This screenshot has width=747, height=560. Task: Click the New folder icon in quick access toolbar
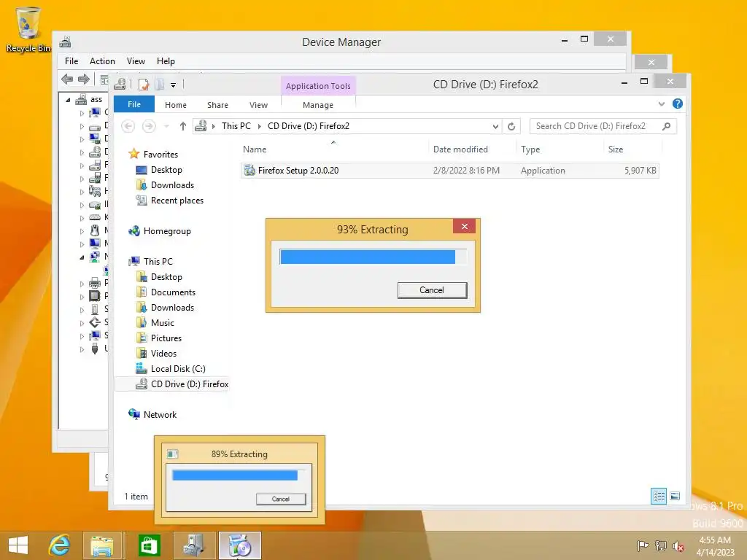point(160,85)
